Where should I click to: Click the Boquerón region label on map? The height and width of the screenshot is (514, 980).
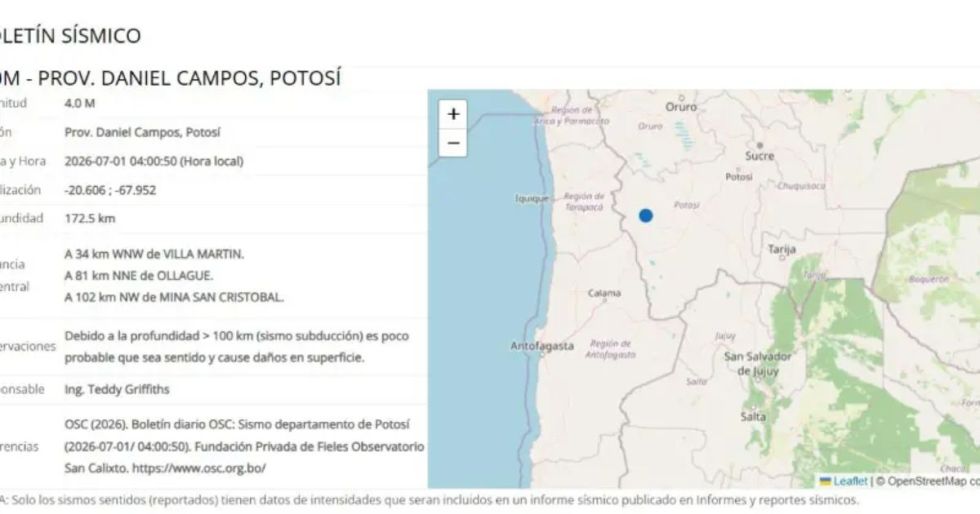[x=929, y=280]
